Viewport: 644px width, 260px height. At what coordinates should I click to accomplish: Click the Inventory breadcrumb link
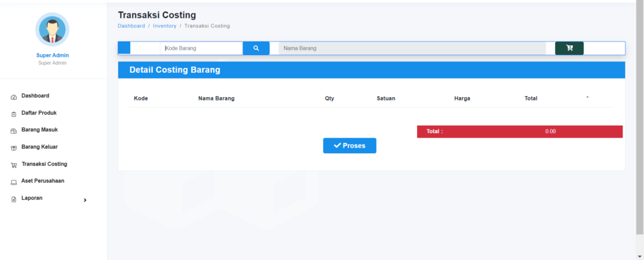pos(165,26)
